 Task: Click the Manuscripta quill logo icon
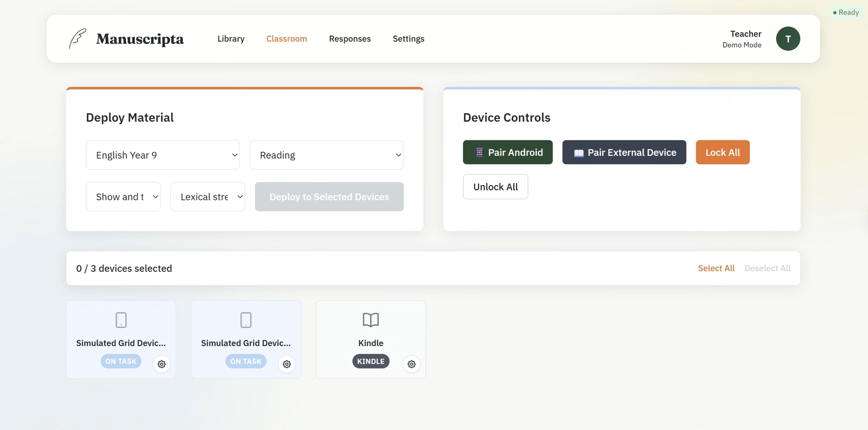click(x=78, y=38)
